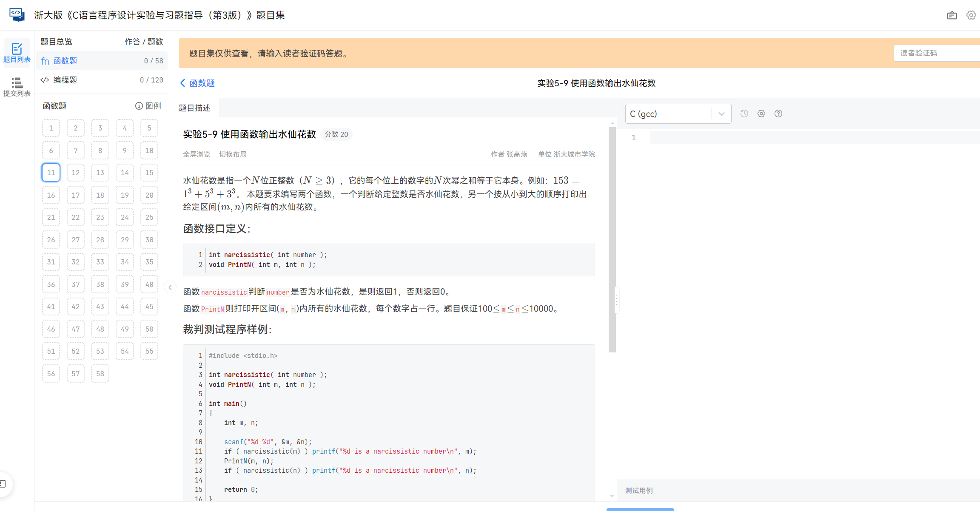980x511 pixels.
Task: Switch to the 题目描述 tab
Action: click(x=194, y=108)
